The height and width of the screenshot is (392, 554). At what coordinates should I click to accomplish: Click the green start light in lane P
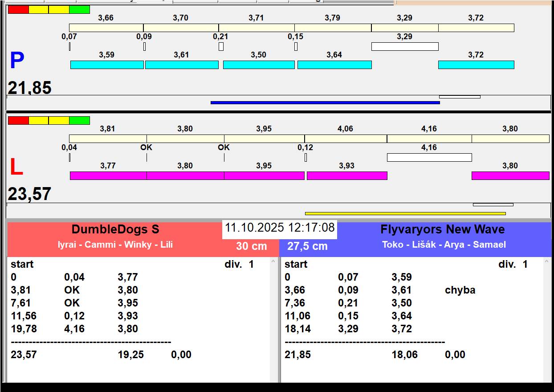[79, 9]
